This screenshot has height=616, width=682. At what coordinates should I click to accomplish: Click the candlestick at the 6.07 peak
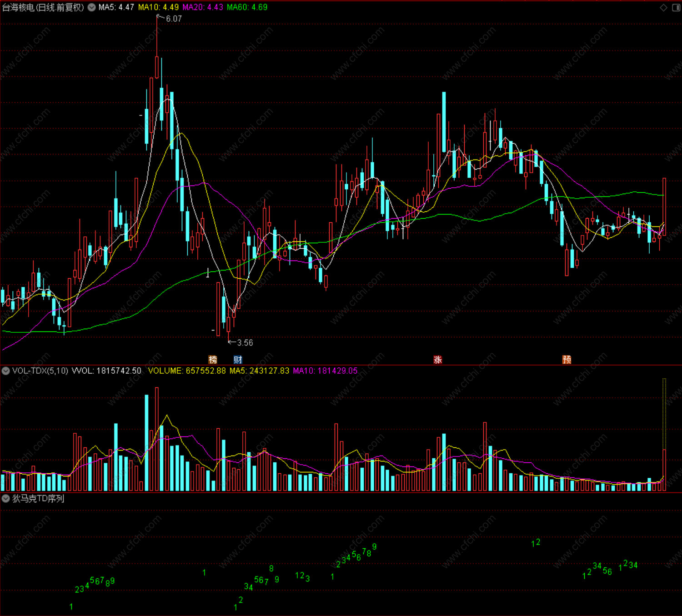[x=157, y=67]
